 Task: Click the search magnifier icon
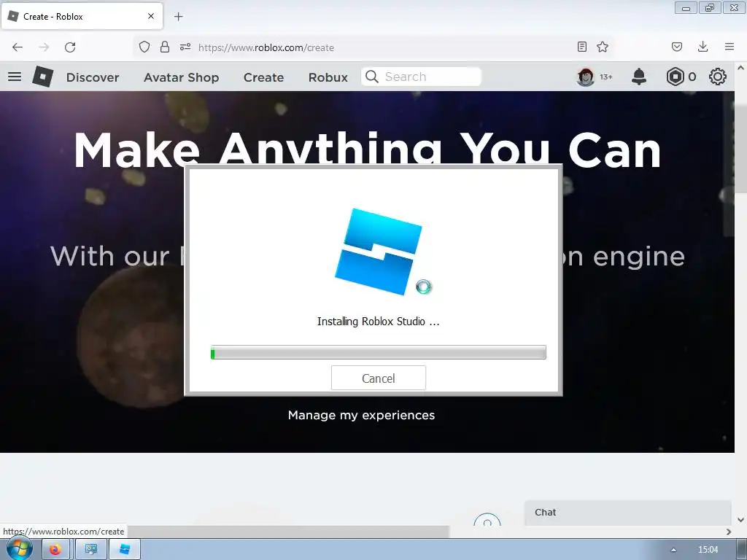pyautogui.click(x=372, y=77)
